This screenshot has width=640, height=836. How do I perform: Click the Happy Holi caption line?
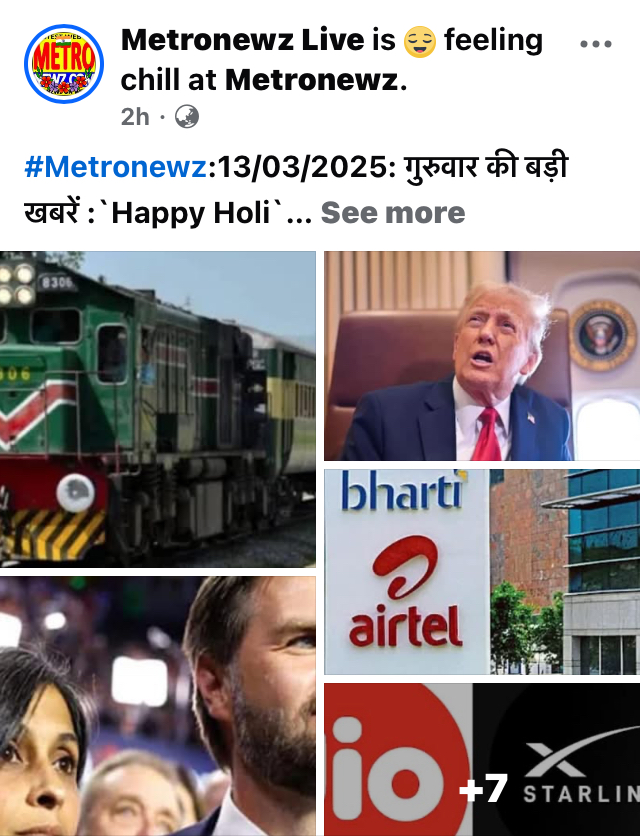[x=168, y=213]
